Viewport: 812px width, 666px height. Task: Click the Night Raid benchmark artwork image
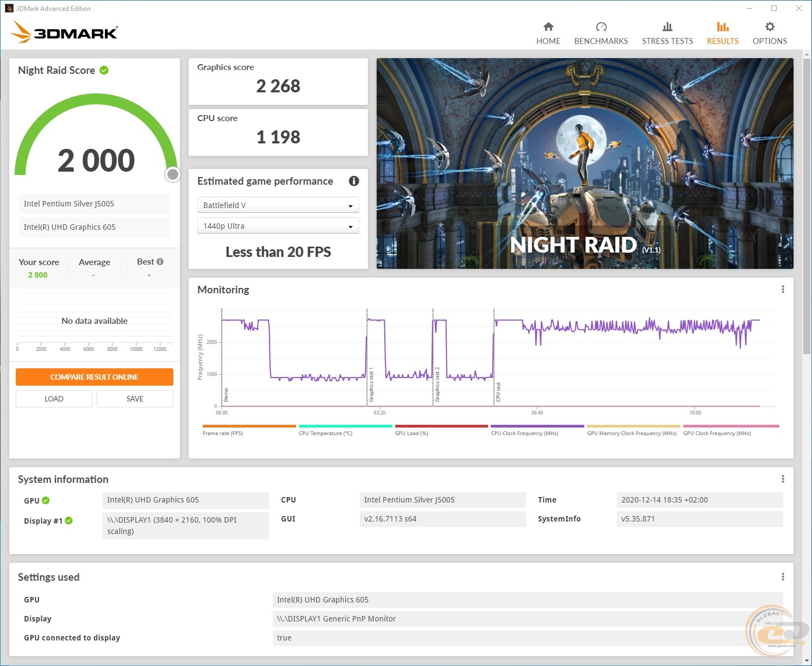(584, 163)
